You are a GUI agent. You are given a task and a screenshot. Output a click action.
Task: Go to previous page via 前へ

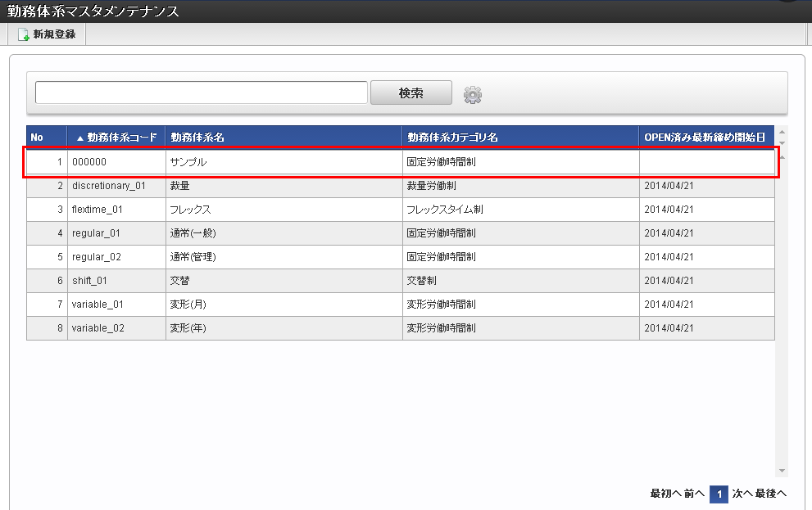[x=694, y=494]
